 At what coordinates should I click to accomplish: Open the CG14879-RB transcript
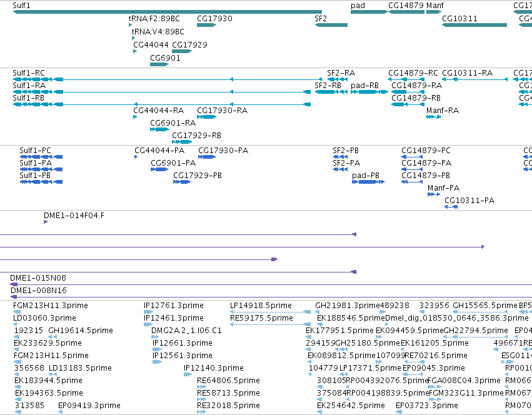[x=408, y=104]
